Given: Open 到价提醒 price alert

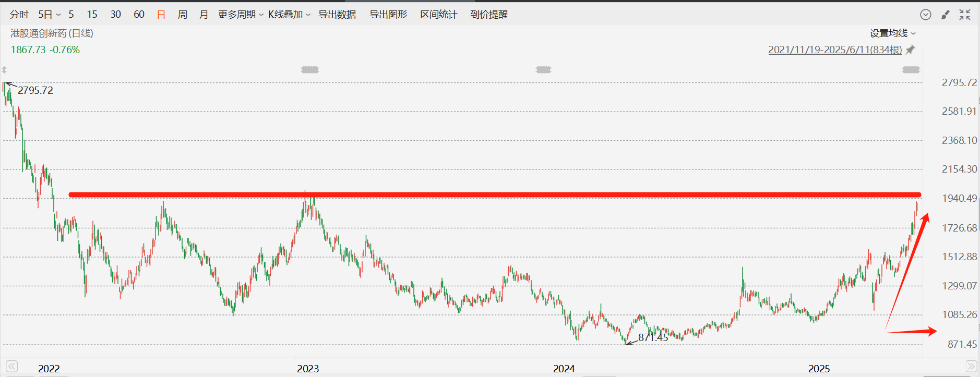Looking at the screenshot, I should coord(489,15).
